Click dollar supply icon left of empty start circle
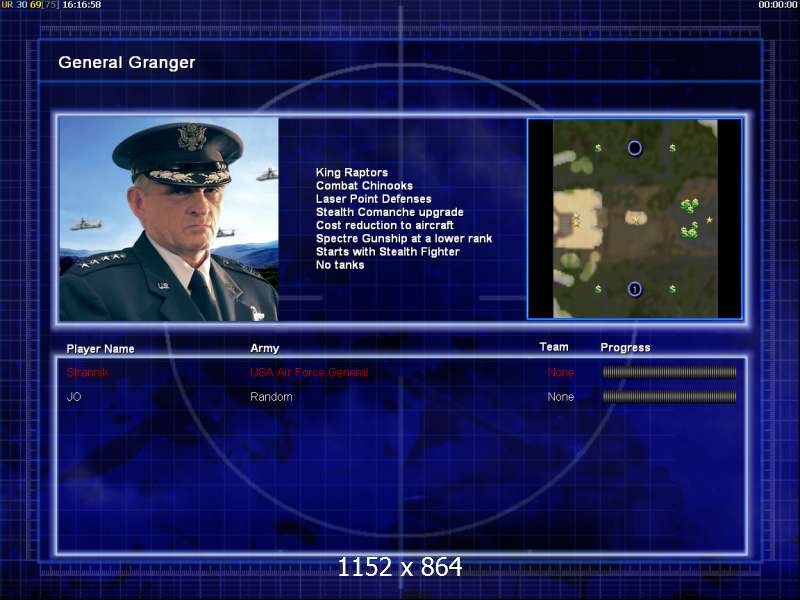Viewport: 800px width, 600px height. tap(598, 148)
